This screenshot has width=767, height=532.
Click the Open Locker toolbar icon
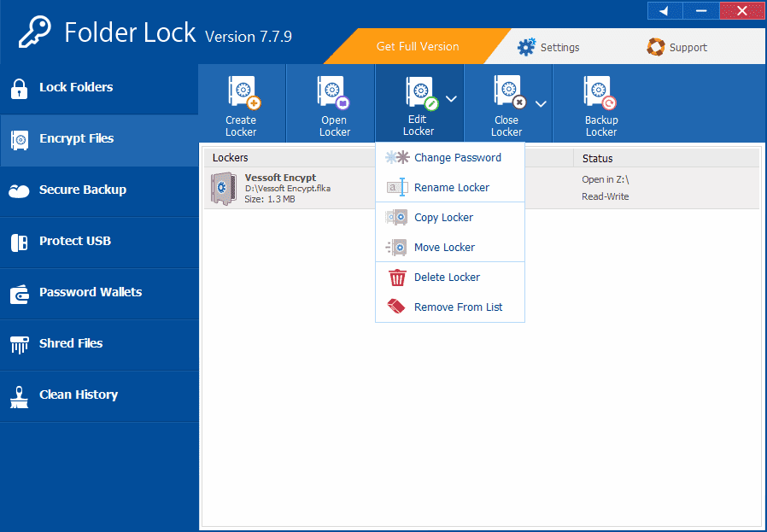point(334,91)
